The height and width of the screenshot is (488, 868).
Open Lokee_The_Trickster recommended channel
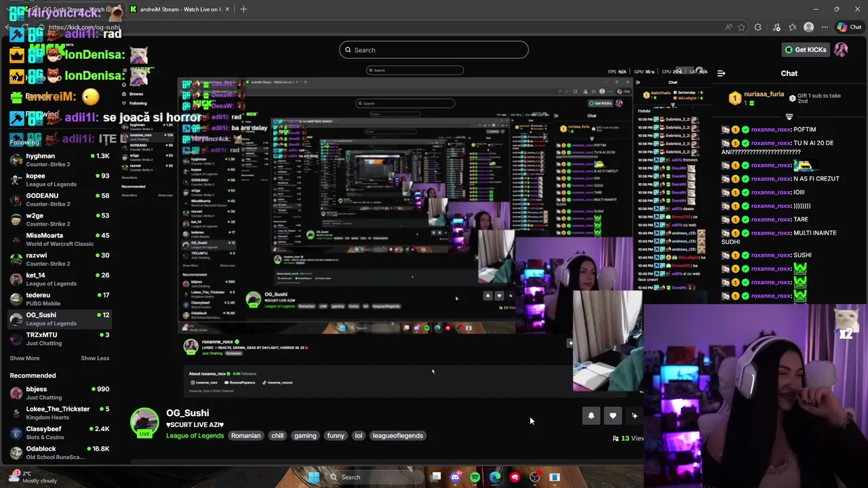[x=60, y=413]
